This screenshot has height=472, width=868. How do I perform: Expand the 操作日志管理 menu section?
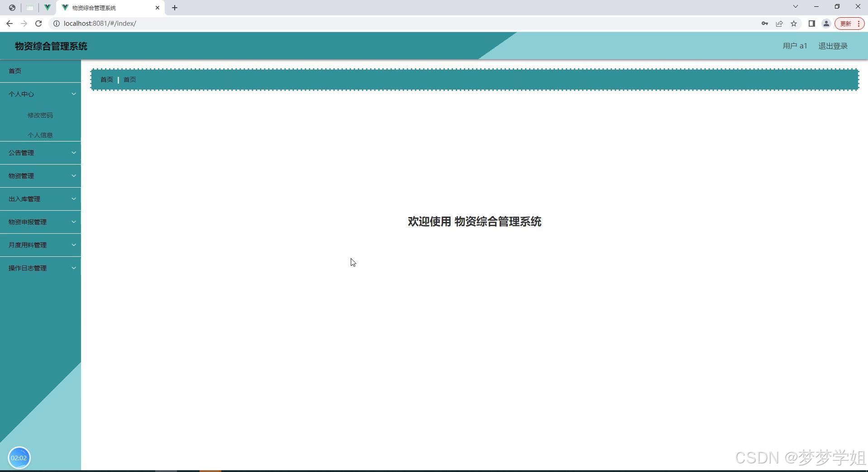[40, 268]
